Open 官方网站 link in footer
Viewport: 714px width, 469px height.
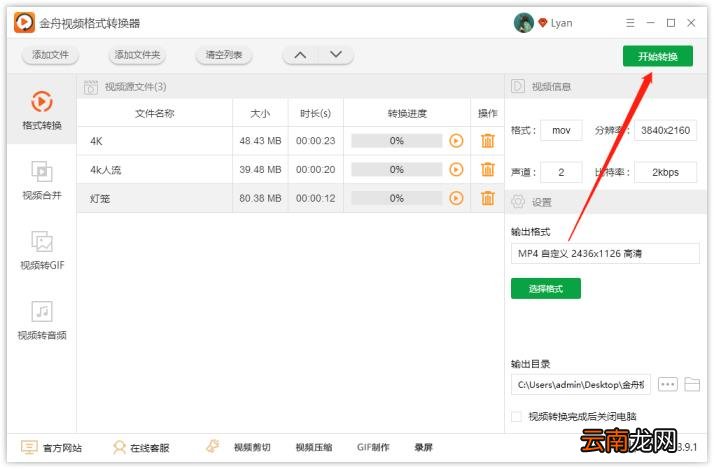pos(62,448)
